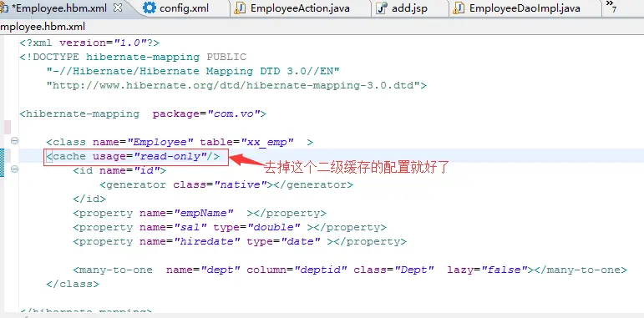Click the 'double' type value

point(273,227)
